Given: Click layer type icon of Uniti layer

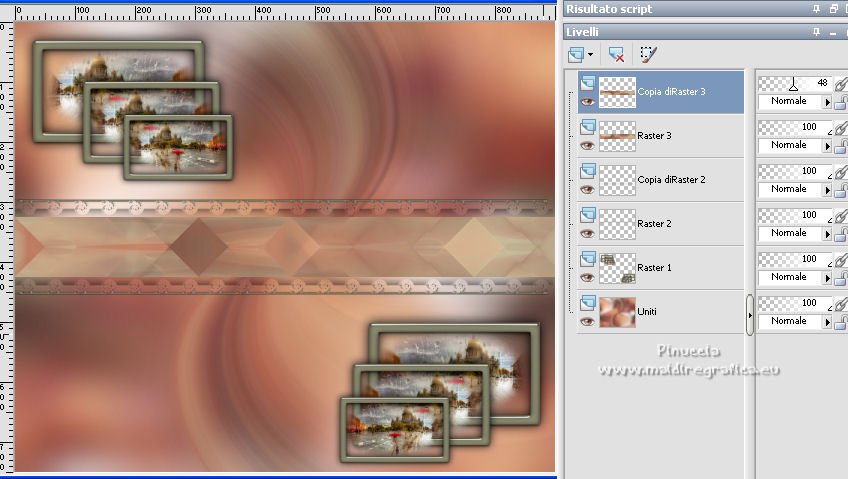Looking at the screenshot, I should click(x=588, y=303).
